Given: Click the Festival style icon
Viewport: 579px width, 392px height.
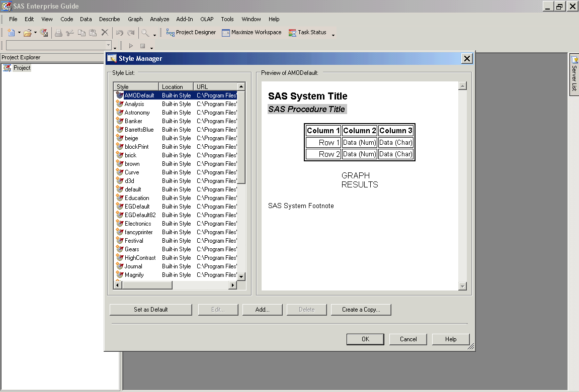Looking at the screenshot, I should point(120,240).
